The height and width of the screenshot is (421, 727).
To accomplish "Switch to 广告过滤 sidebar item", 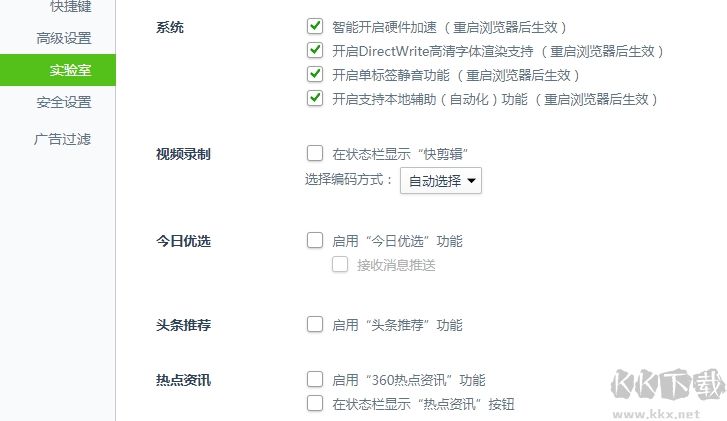I will click(63, 139).
